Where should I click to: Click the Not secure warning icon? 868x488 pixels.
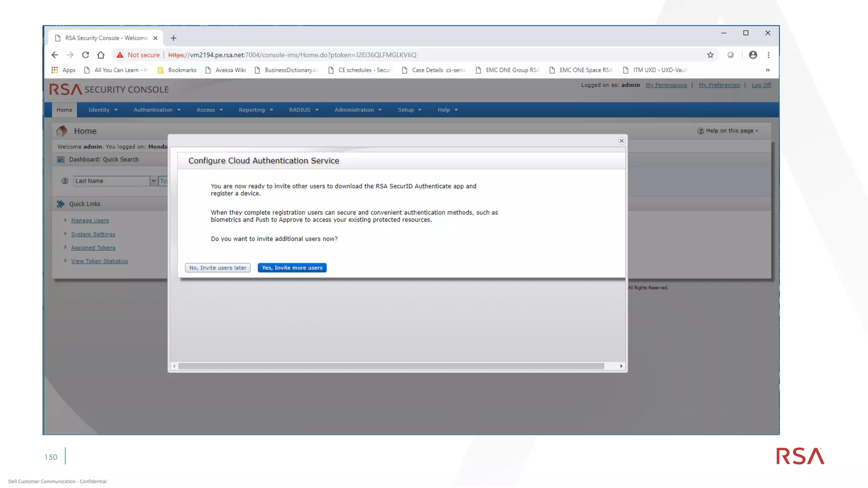[120, 55]
